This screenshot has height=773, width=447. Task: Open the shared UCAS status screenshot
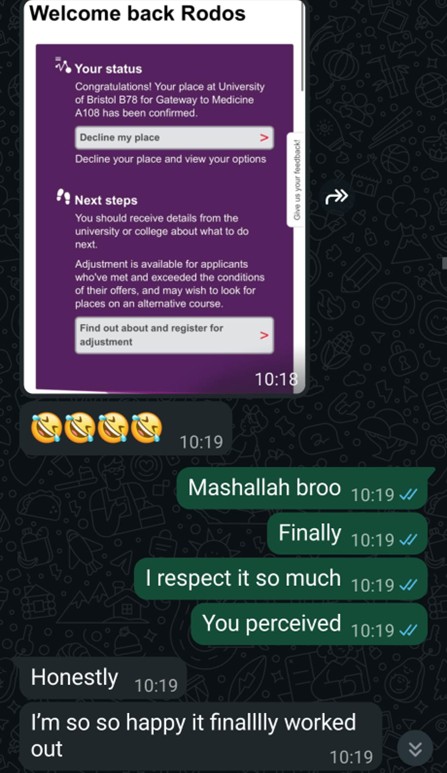(x=165, y=197)
